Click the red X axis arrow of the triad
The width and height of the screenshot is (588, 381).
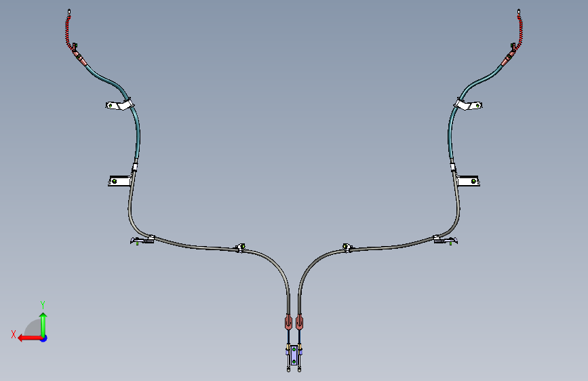pos(29,338)
